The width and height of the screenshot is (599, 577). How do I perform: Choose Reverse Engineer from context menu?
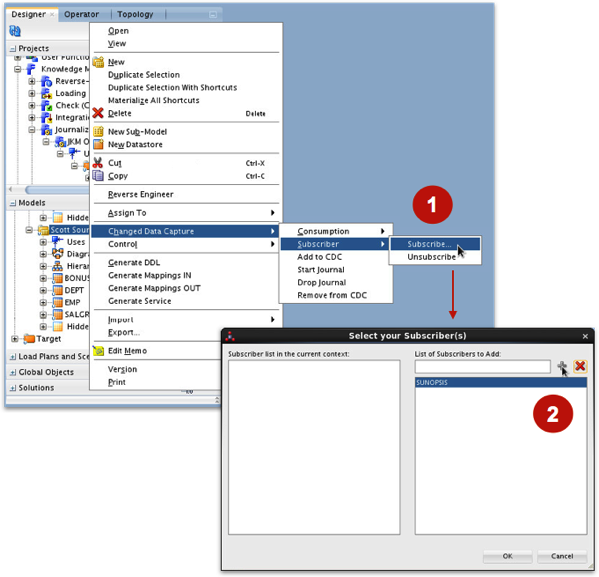click(x=186, y=194)
